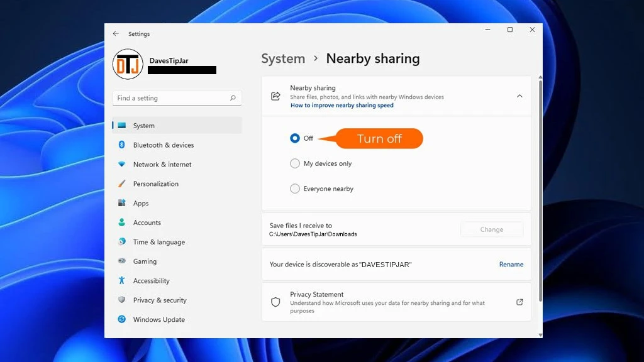
Task: Select the Off radio button
Action: [x=295, y=138]
